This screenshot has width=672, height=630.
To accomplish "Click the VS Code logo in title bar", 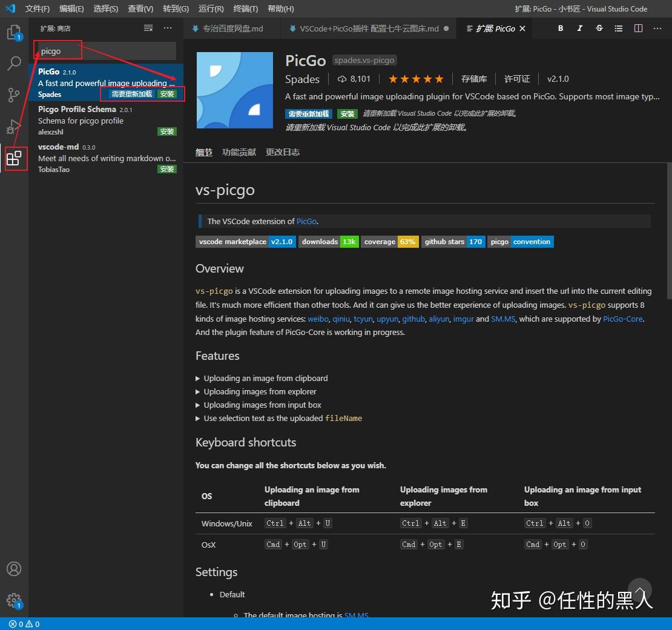I will [10, 8].
